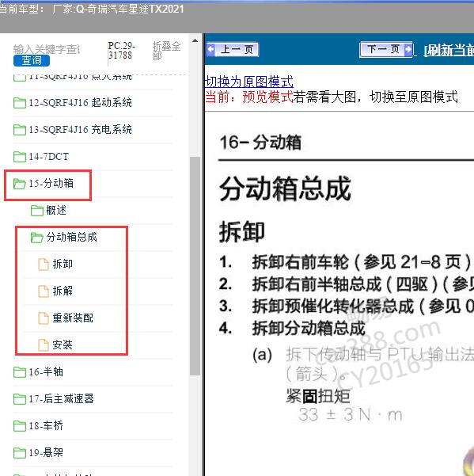Click the open folder icon beside 15-分动箱
474x476 pixels.
[20, 184]
